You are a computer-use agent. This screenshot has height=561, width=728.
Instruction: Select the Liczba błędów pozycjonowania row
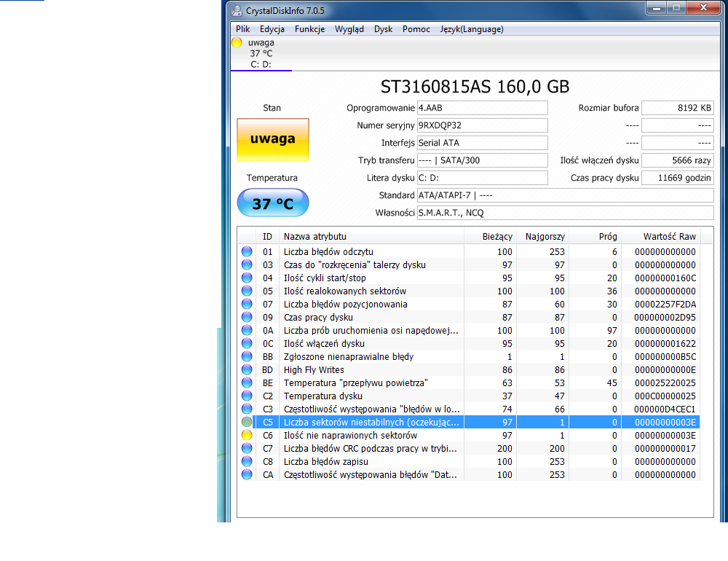(469, 304)
